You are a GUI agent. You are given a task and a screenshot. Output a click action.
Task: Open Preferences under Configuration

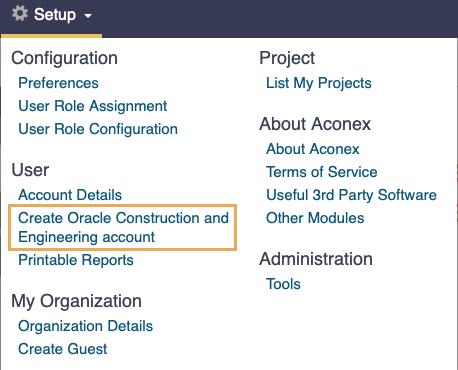58,83
